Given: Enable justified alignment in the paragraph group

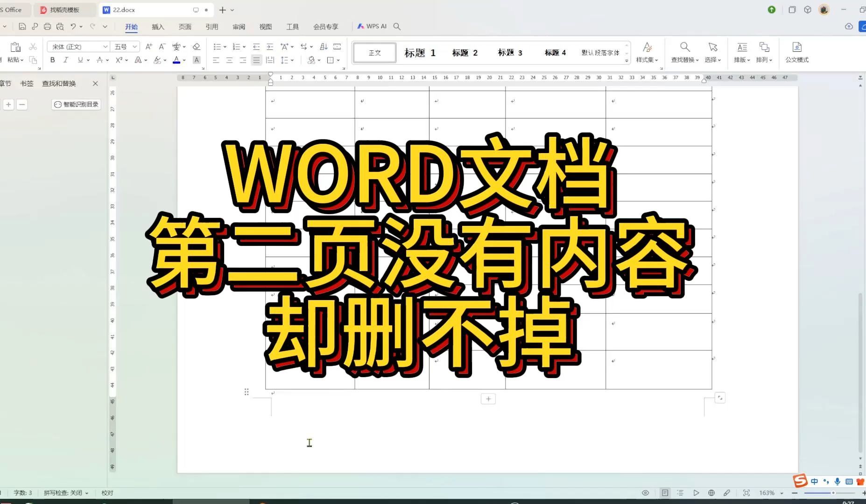Looking at the screenshot, I should pos(255,60).
